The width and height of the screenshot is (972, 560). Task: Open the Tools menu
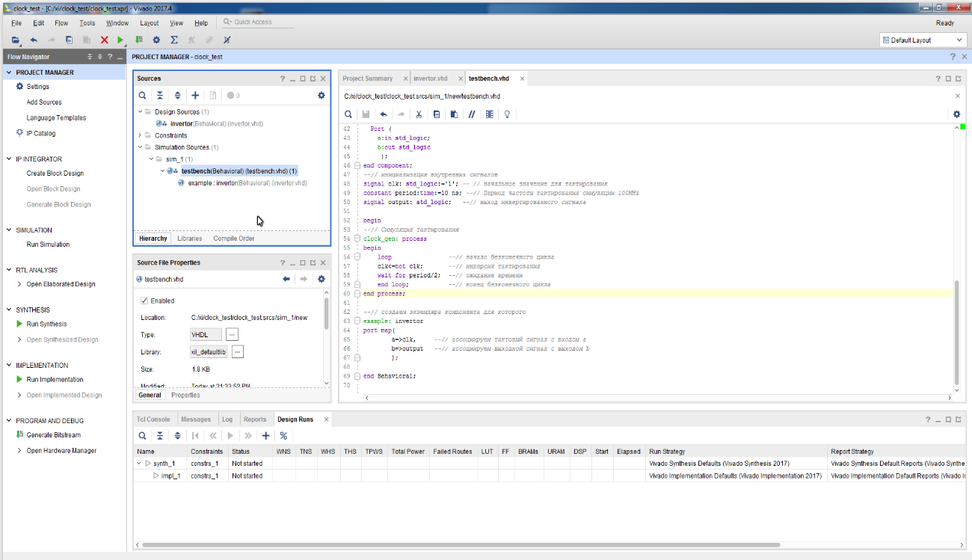pyautogui.click(x=87, y=23)
